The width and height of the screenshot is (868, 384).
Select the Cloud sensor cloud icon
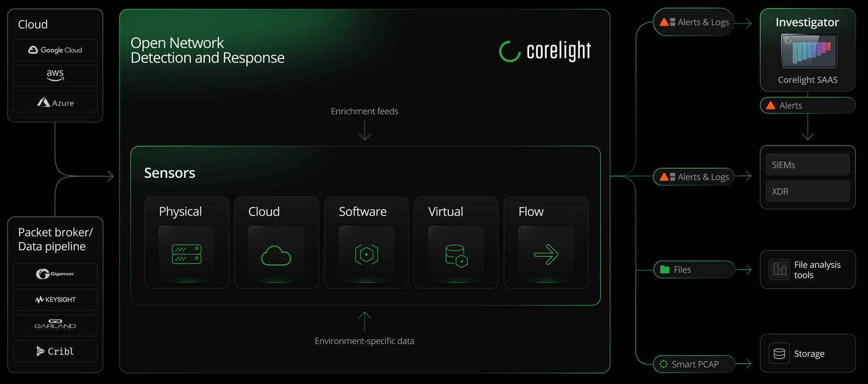coord(276,256)
